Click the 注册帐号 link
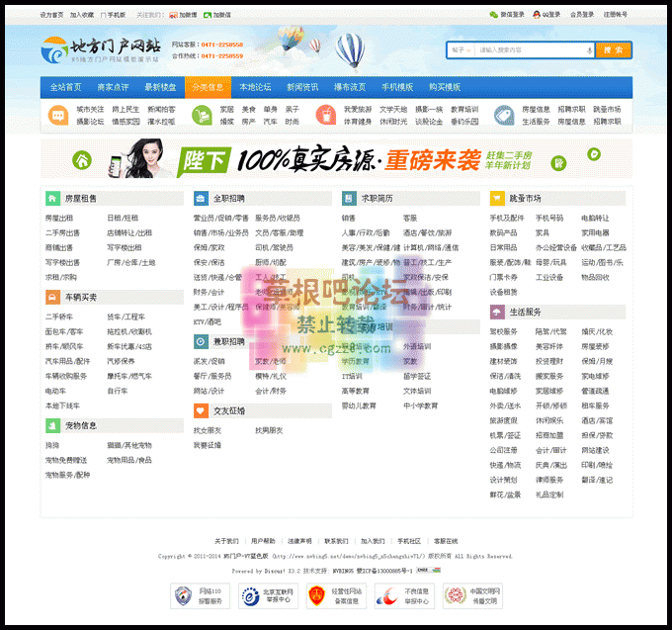This screenshot has height=630, width=672. pyautogui.click(x=616, y=15)
